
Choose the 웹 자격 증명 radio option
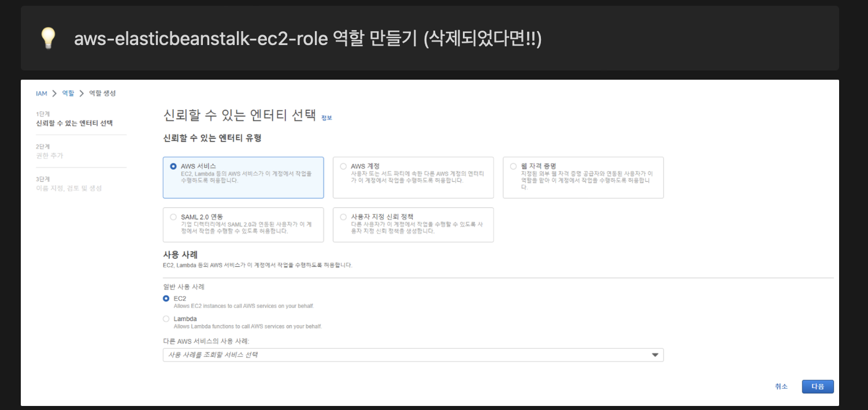coord(513,166)
